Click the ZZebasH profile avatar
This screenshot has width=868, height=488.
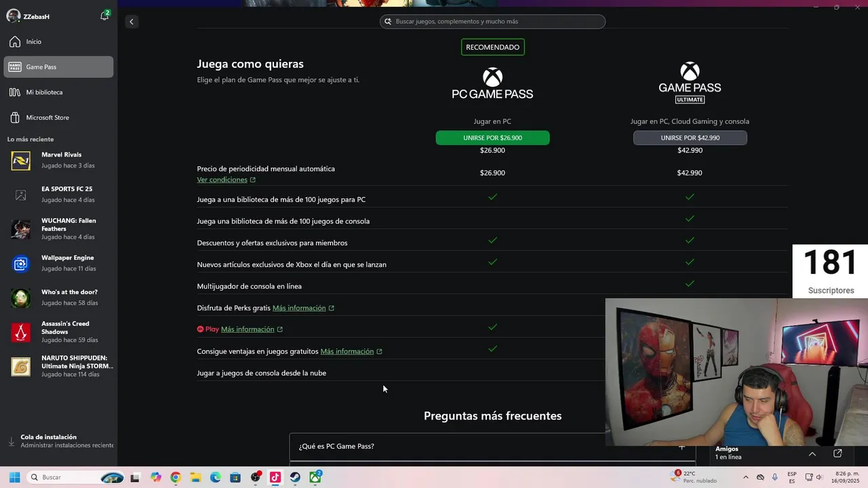[x=14, y=16]
